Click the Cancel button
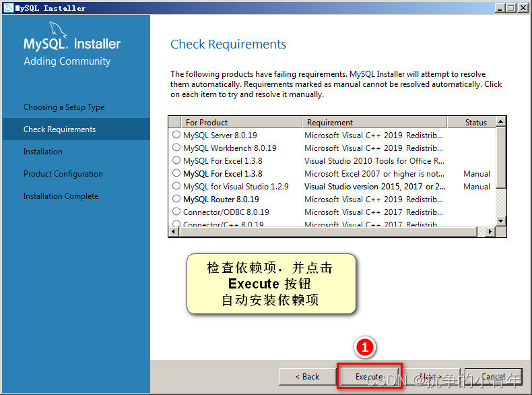 pyautogui.click(x=494, y=377)
